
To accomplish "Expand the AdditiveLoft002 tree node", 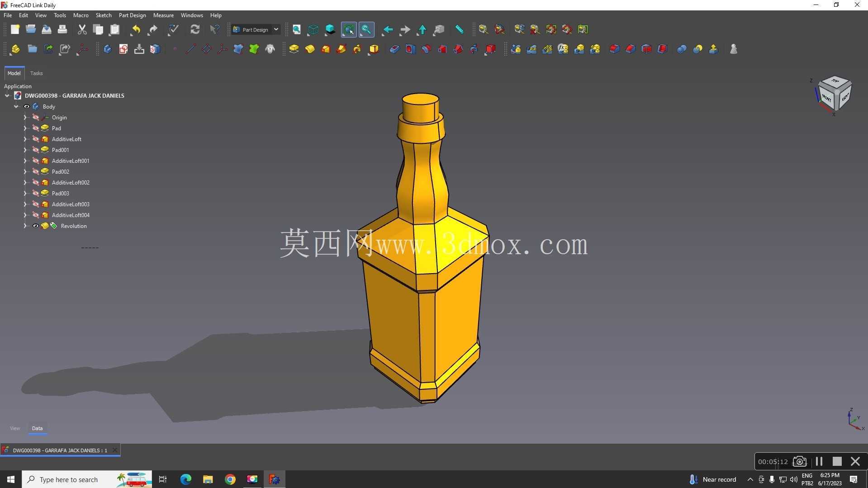I will click(x=25, y=183).
